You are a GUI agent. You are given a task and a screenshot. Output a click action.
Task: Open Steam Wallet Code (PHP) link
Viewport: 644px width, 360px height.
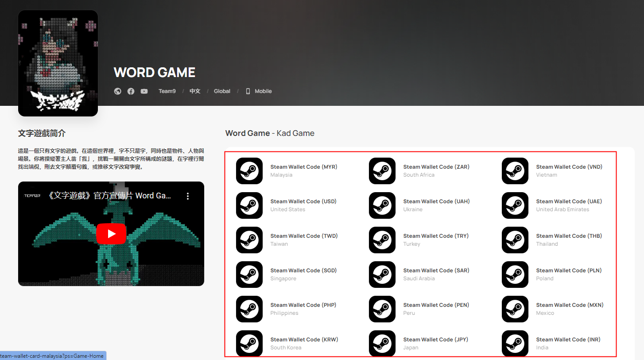tap(303, 305)
